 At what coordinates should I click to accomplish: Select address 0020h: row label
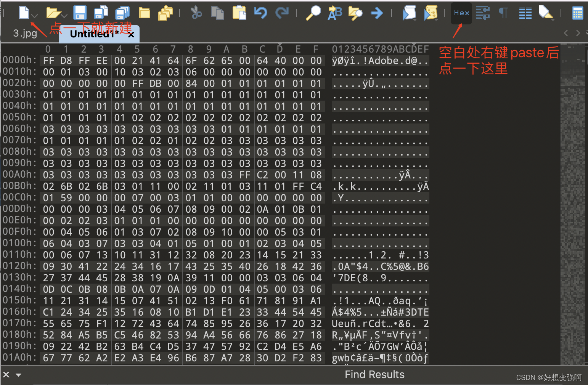pyautogui.click(x=20, y=83)
